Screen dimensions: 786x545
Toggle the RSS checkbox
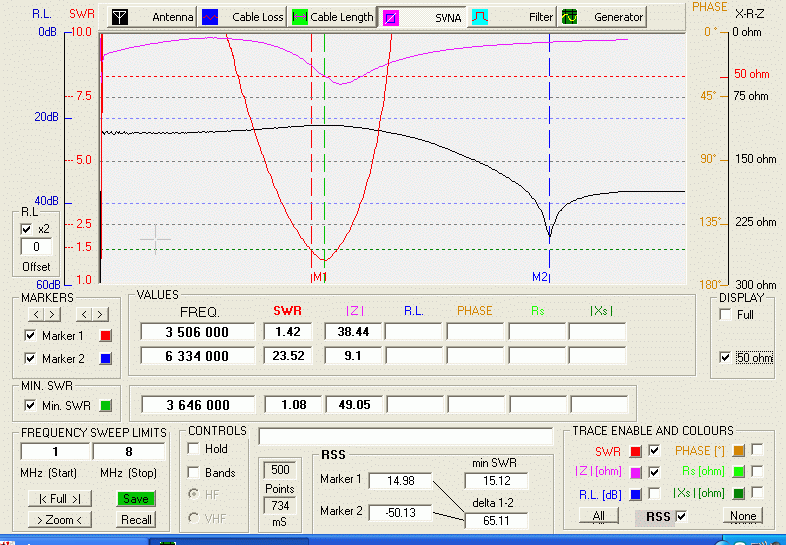[x=682, y=516]
